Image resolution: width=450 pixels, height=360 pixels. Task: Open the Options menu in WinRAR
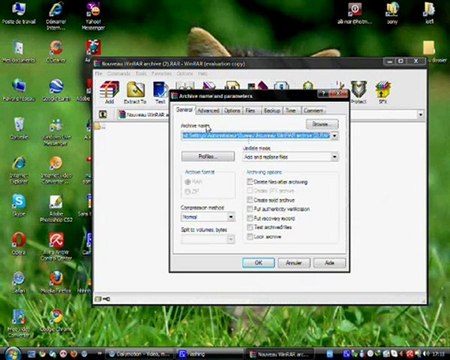(185, 73)
